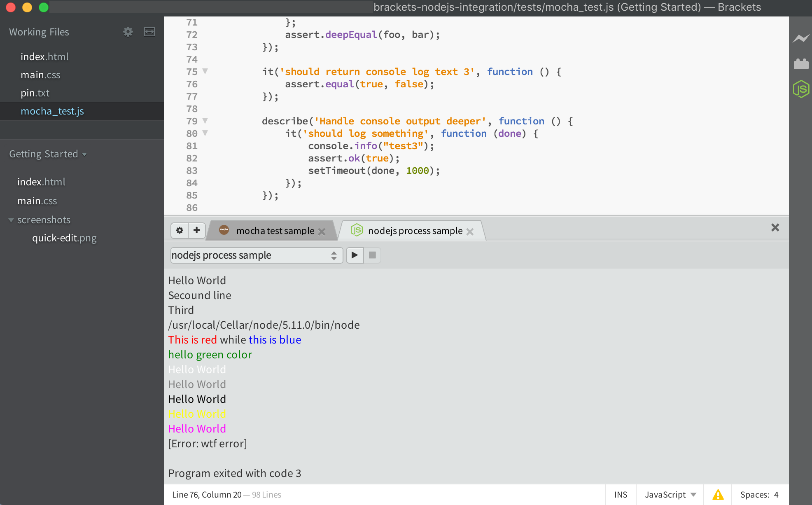Open nodejs process sample selector dropdown
Viewport: 812px width, 505px height.
coord(256,255)
